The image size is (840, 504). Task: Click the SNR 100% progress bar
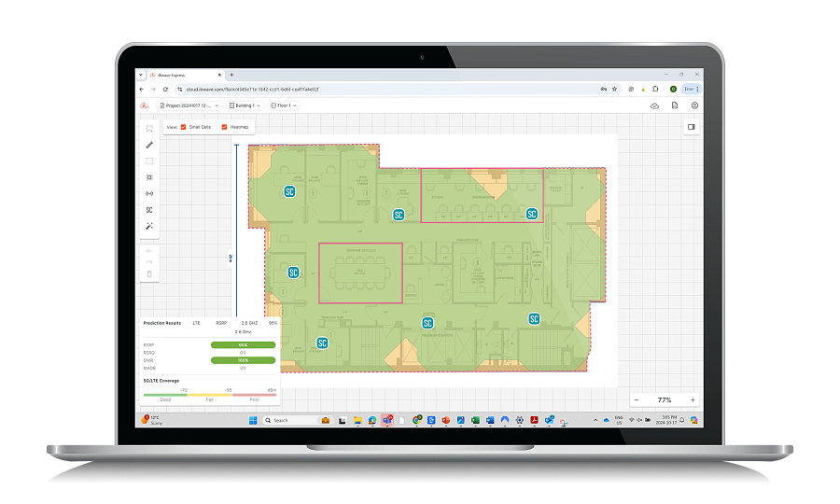click(243, 360)
